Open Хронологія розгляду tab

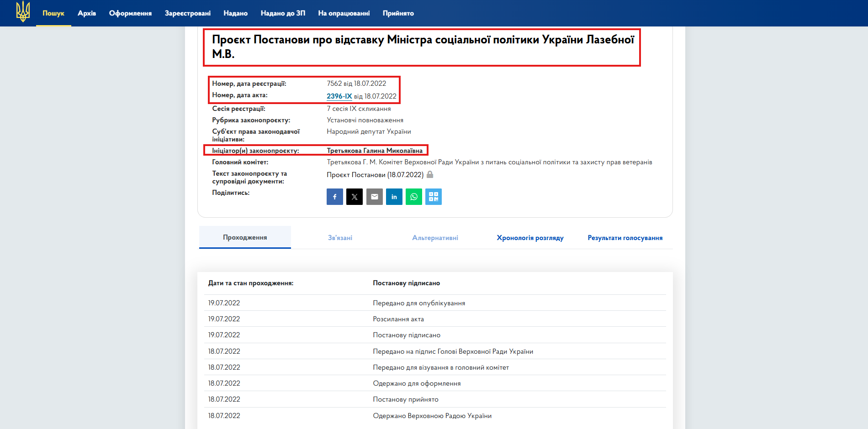tap(530, 238)
